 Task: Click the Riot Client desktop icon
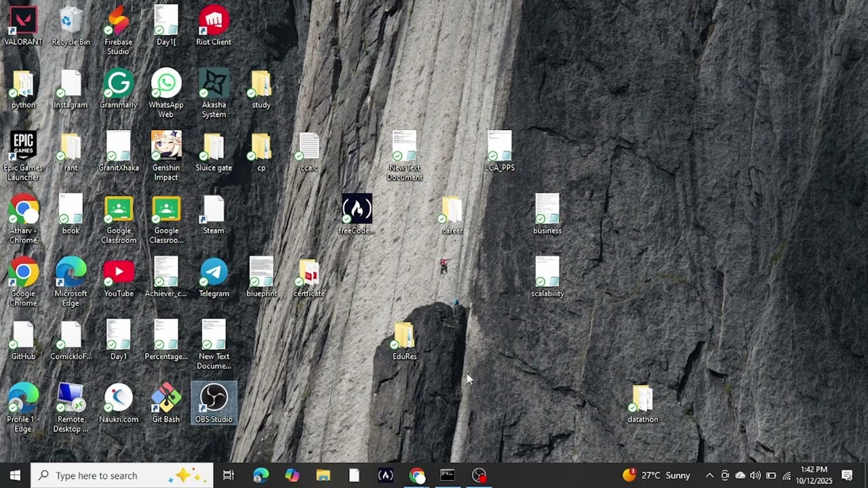coord(214,21)
